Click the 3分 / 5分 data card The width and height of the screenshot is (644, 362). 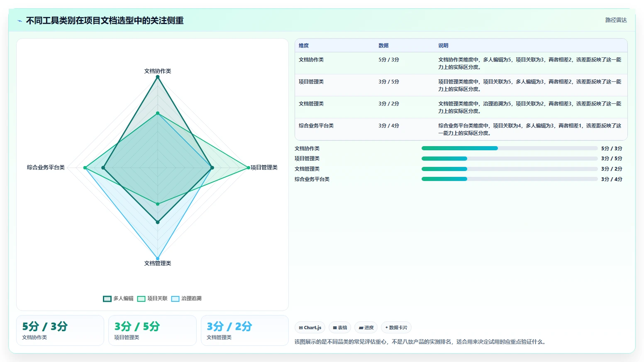tap(152, 330)
